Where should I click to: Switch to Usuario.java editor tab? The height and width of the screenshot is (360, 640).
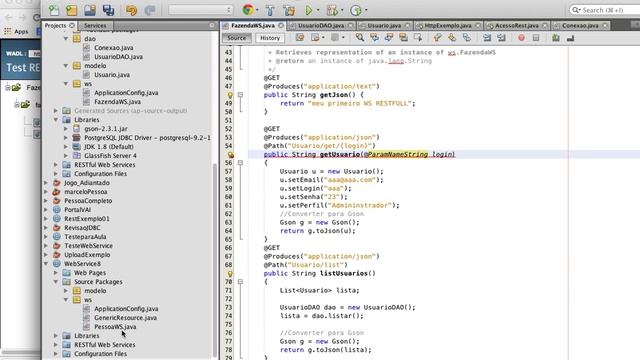[384, 25]
